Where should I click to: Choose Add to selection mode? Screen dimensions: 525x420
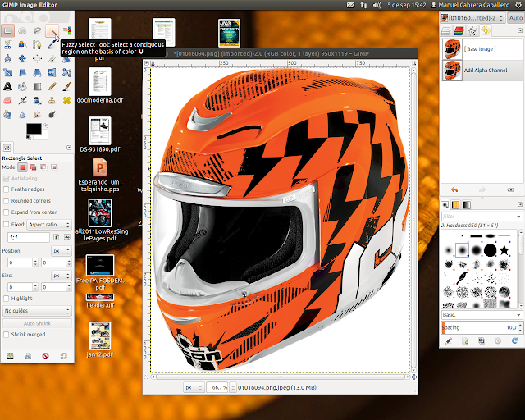coord(33,167)
